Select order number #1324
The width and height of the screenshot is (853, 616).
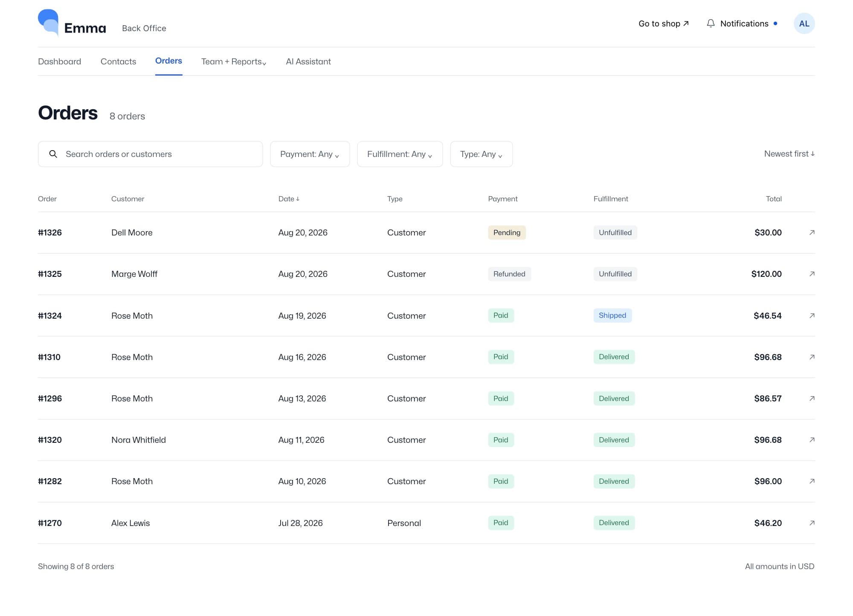[x=50, y=316]
